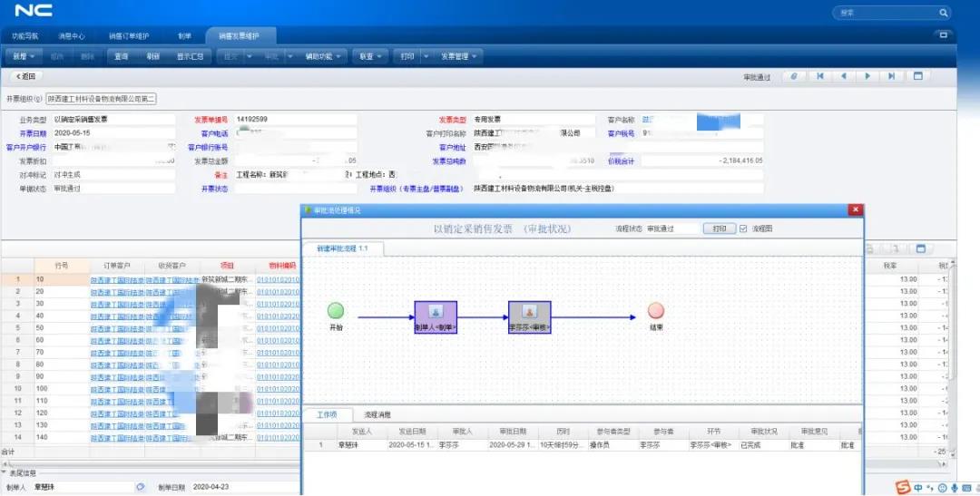Screen dimensions: 980x496
Task: Select the 工作项 tab in the dialog
Action: pyautogui.click(x=327, y=414)
